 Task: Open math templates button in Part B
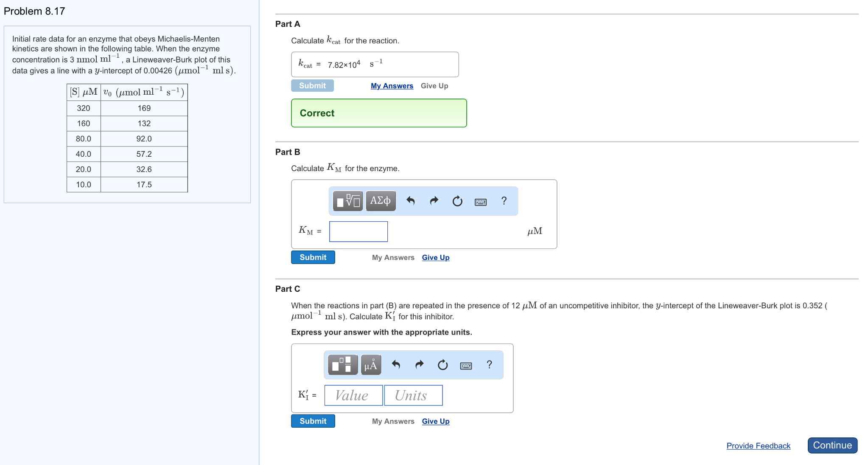348,201
